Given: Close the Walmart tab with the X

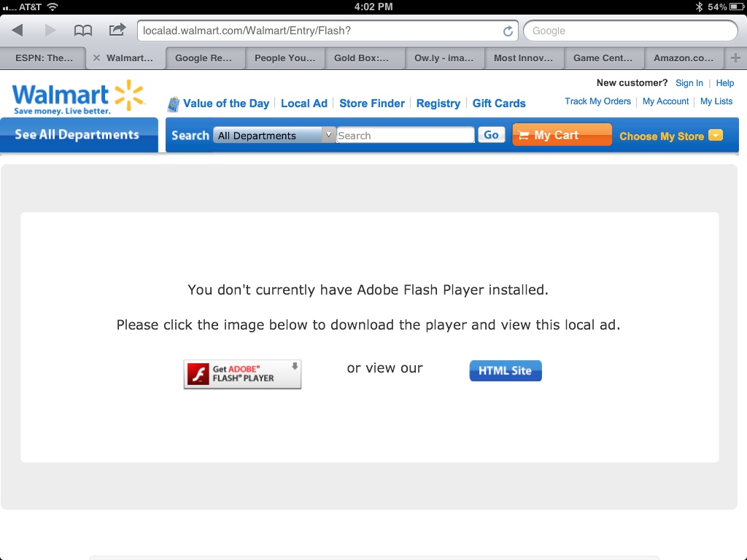Looking at the screenshot, I should 97,58.
